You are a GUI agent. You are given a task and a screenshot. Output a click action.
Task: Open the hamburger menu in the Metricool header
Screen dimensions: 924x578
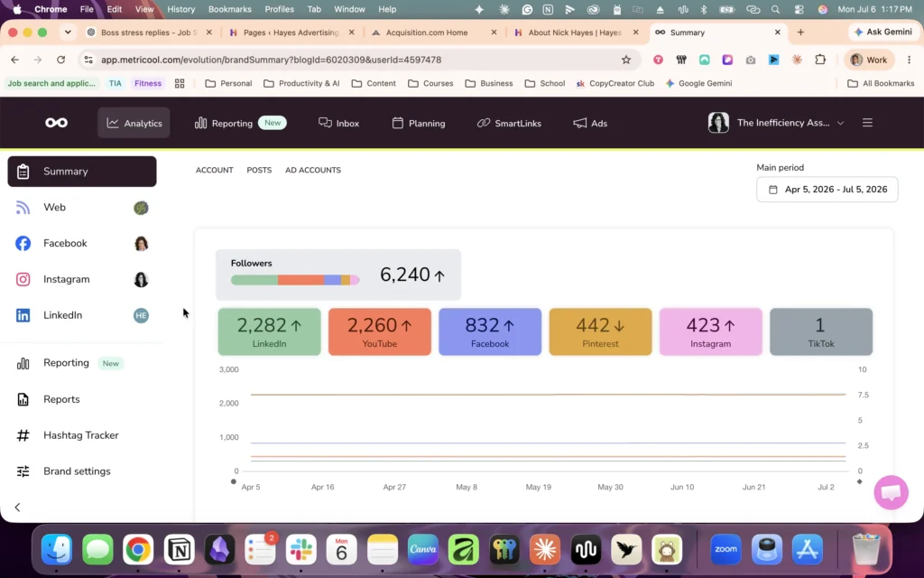867,123
